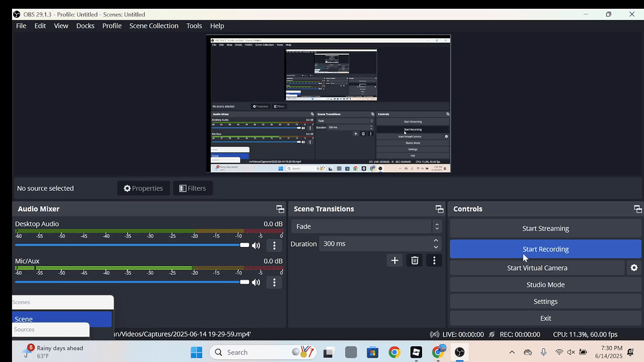Click OBS Studio icon in taskbar
The width and height of the screenshot is (644, 362).
click(x=460, y=353)
